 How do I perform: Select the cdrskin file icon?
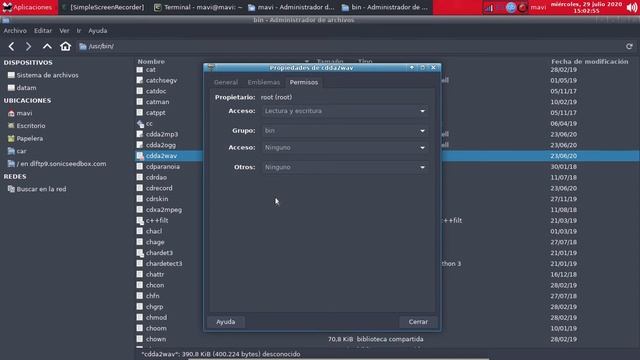pyautogui.click(x=140, y=199)
